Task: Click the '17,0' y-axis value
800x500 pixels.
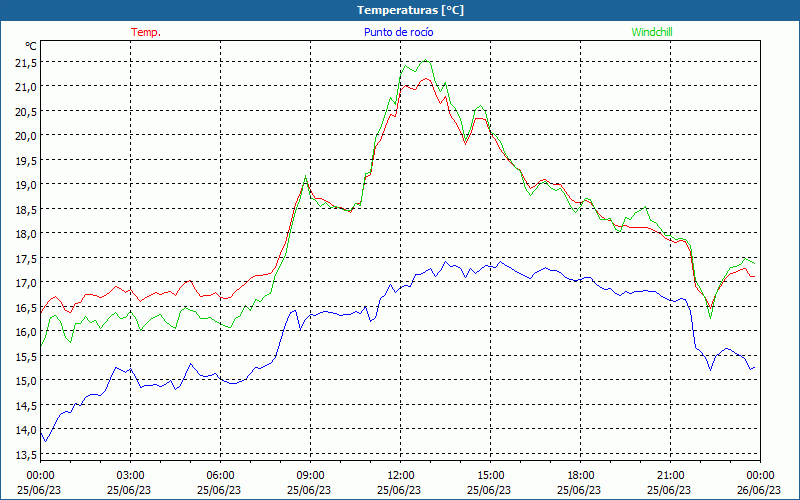Action: point(27,283)
